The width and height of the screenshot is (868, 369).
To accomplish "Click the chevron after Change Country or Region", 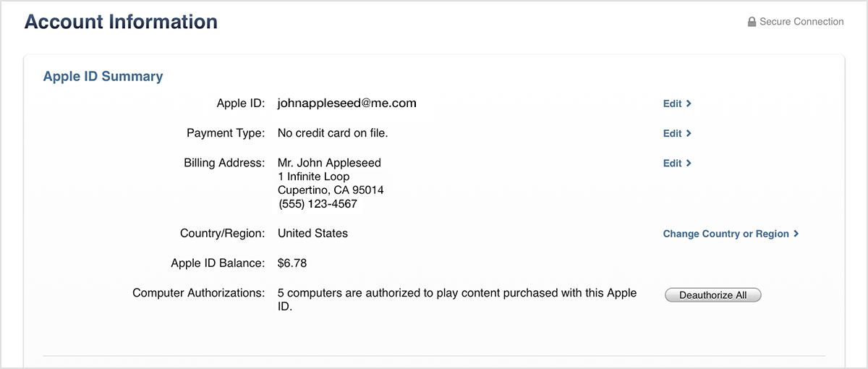I will coord(796,234).
